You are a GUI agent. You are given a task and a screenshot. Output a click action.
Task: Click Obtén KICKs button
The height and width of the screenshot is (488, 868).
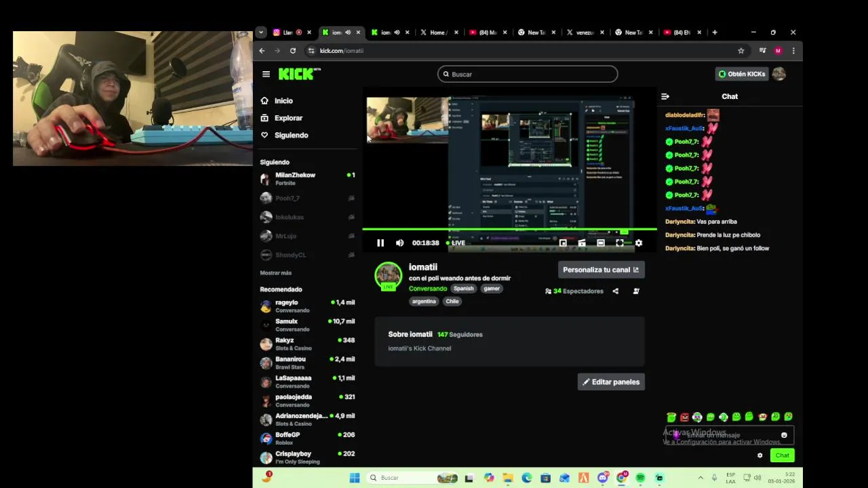pyautogui.click(x=742, y=74)
